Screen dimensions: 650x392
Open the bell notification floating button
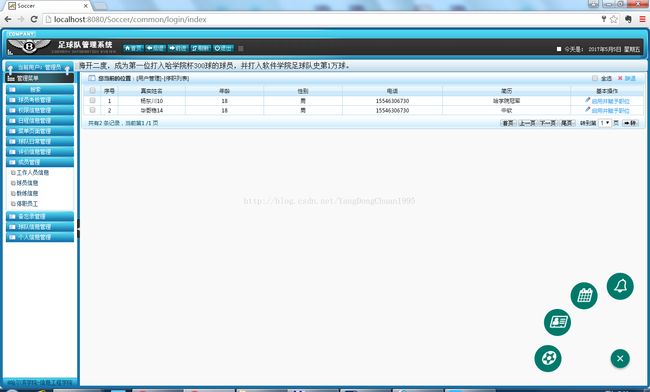pyautogui.click(x=620, y=286)
